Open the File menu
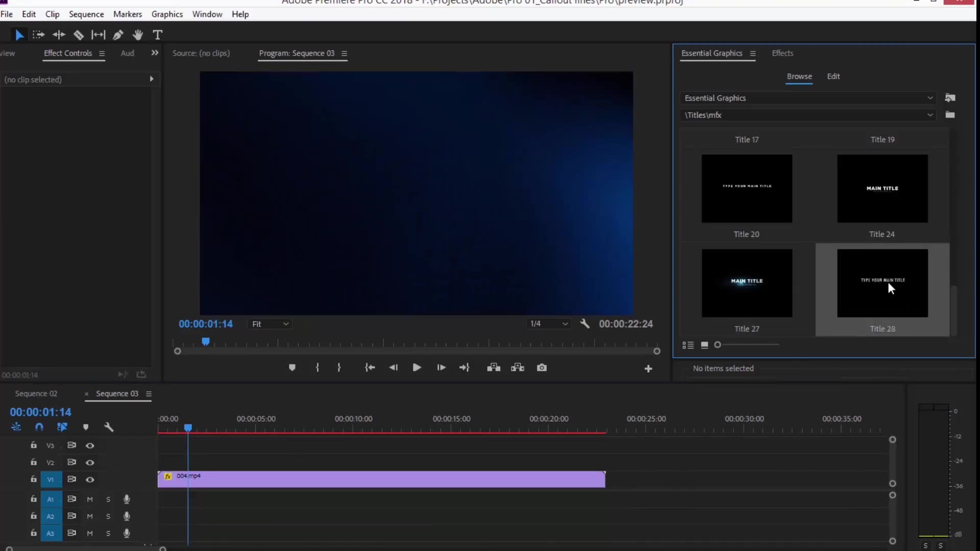The height and width of the screenshot is (551, 980). (x=7, y=14)
